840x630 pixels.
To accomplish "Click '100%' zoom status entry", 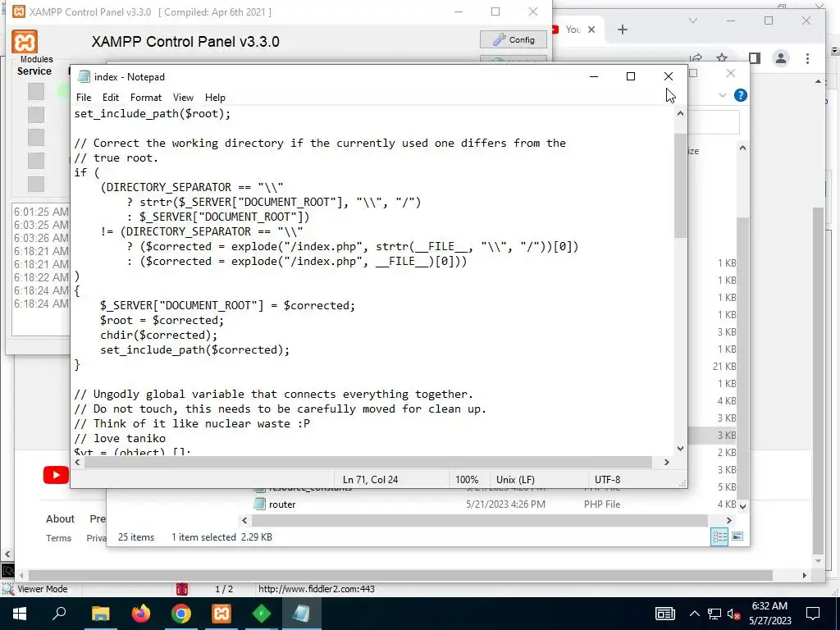I will point(467,479).
